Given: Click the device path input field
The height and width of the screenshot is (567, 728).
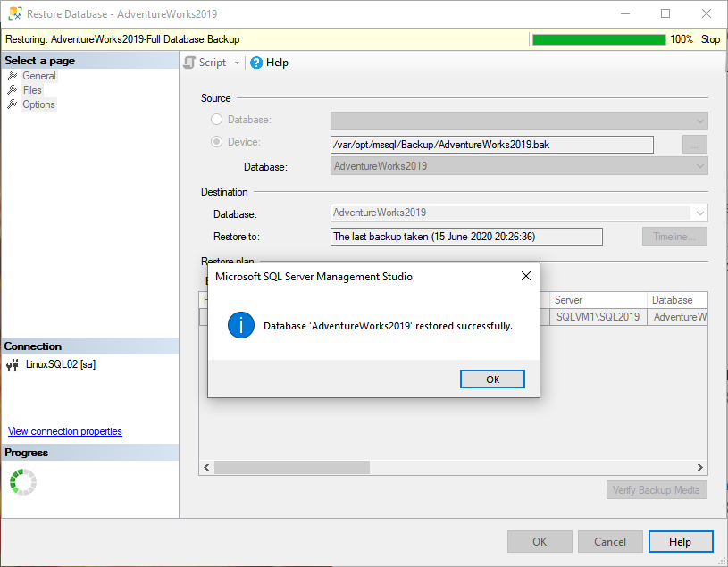Looking at the screenshot, I should (x=491, y=145).
